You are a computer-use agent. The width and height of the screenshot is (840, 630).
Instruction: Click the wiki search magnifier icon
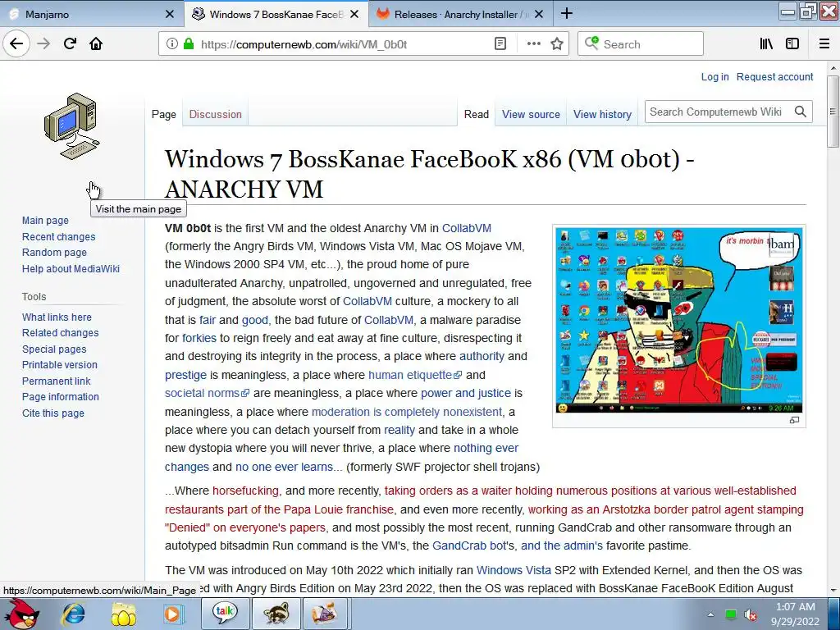[x=801, y=112]
